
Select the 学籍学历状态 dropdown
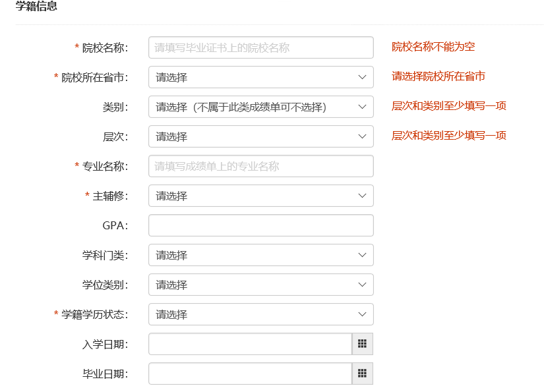pos(261,314)
